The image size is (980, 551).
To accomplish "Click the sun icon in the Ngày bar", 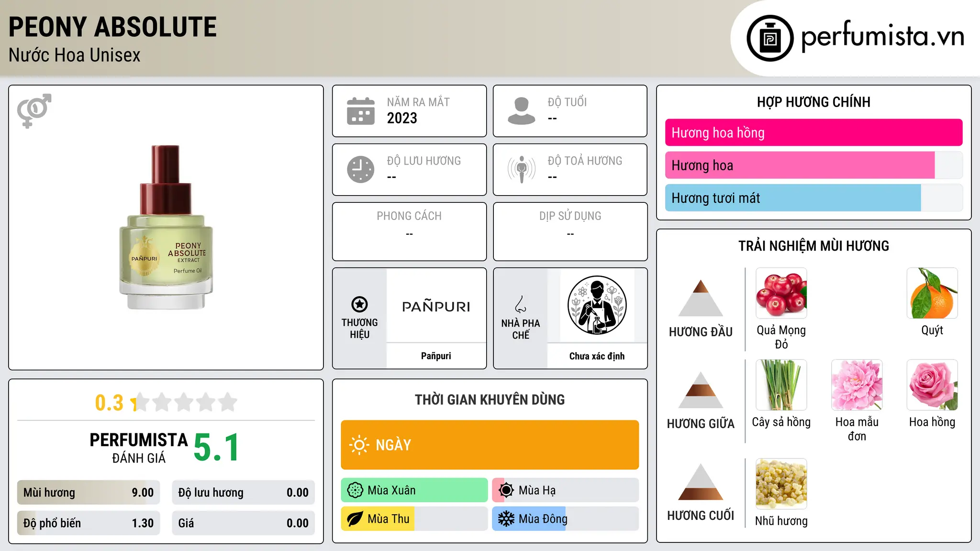I will coord(359,445).
